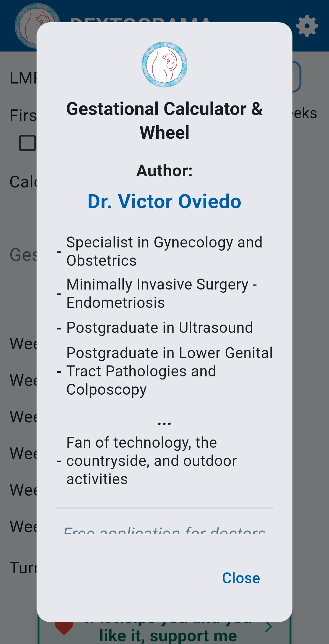Toggle the checkbox behind the dialog
The height and width of the screenshot is (644, 329).
click(27, 143)
